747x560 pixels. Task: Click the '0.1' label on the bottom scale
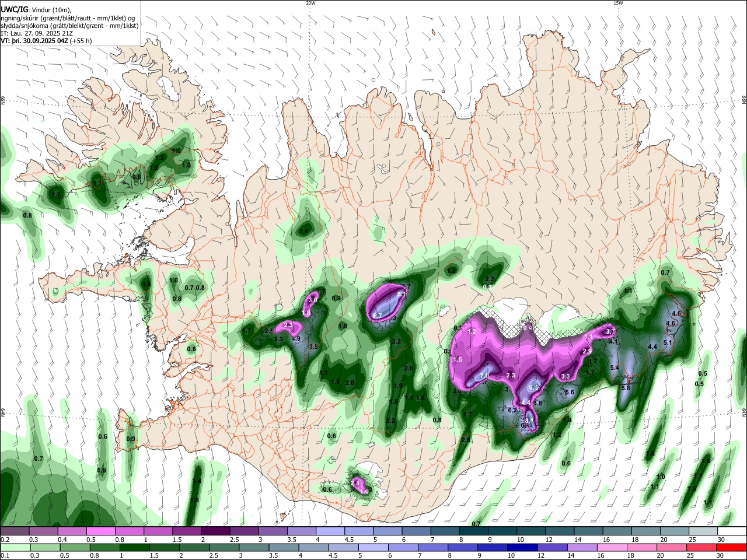coord(5,556)
